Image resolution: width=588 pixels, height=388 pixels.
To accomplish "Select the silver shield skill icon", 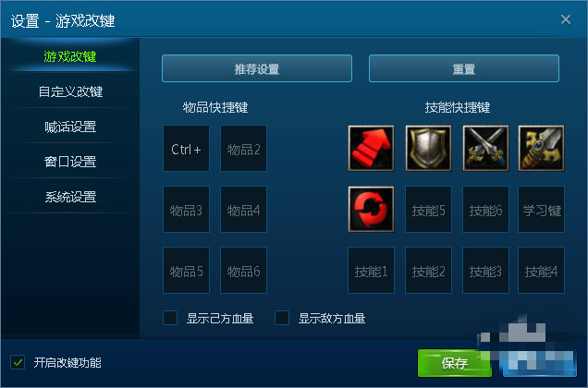I will pos(428,149).
